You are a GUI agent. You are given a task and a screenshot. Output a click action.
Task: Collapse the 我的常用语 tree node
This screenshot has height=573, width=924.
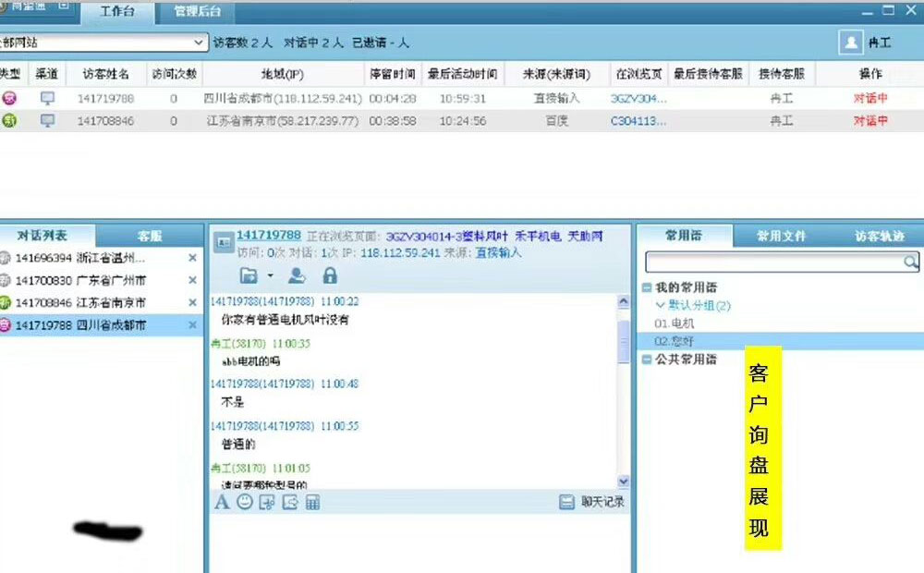pos(647,287)
